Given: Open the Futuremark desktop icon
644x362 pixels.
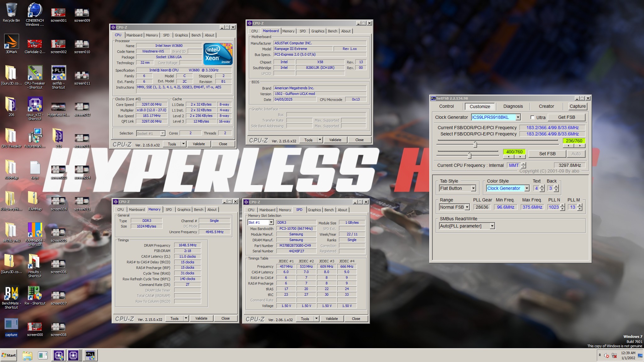Looking at the screenshot, I should pyautogui.click(x=35, y=138).
